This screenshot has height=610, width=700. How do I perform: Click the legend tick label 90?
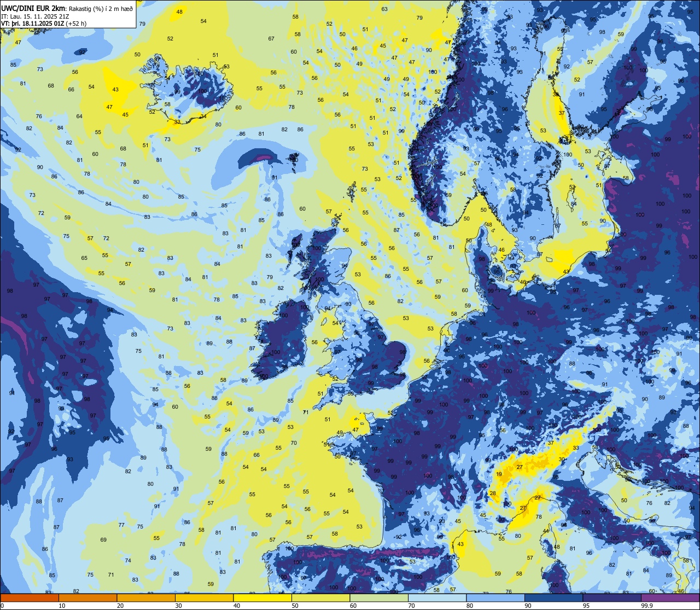[528, 606]
